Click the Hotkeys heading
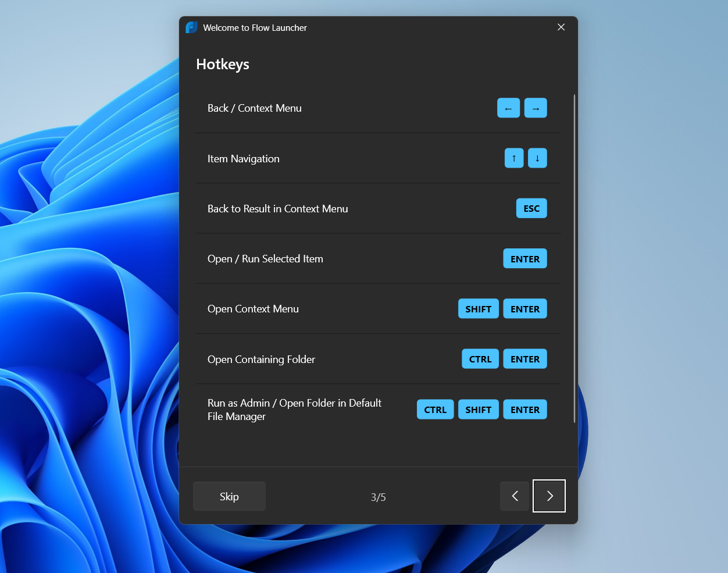This screenshot has width=728, height=573. (x=223, y=65)
